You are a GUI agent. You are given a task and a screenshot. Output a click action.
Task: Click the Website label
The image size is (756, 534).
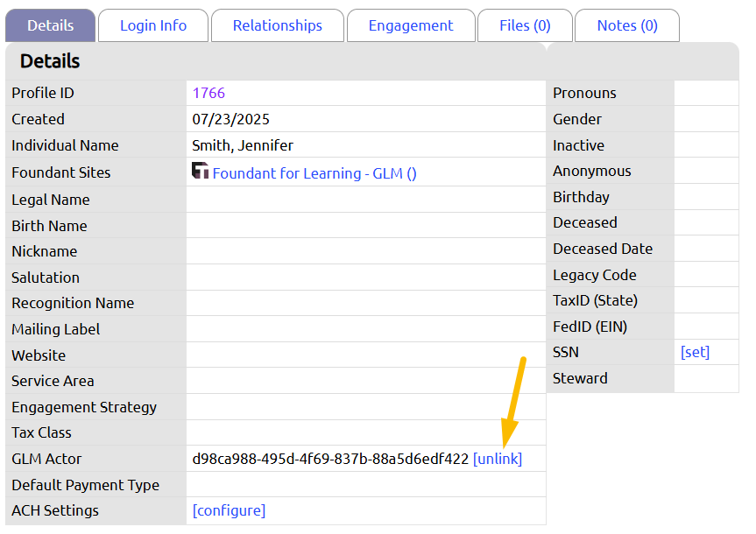coord(39,355)
